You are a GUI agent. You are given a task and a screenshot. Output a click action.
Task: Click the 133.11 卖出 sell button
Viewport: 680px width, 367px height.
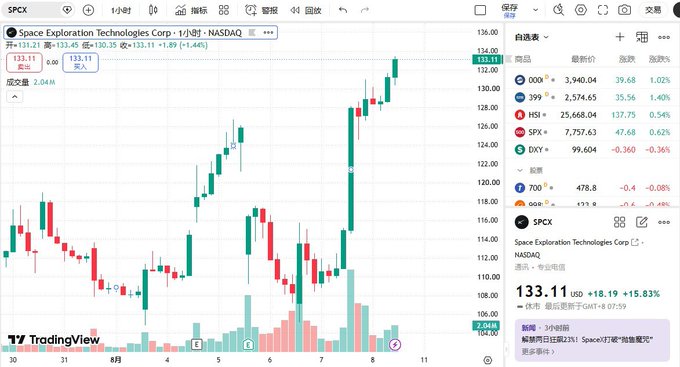[24, 62]
